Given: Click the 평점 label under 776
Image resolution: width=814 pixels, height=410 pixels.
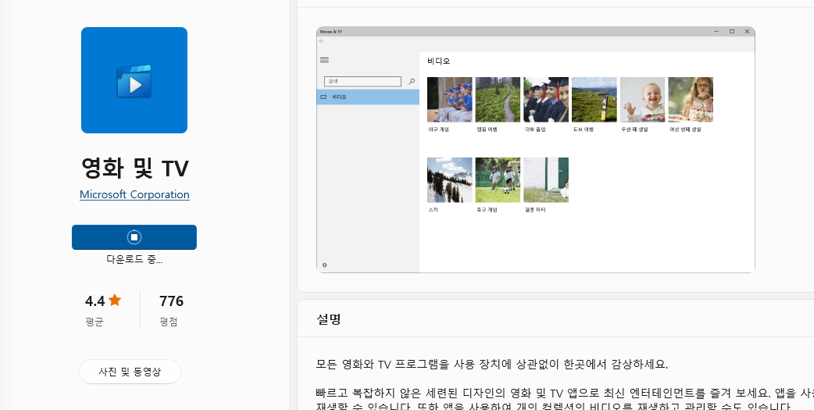Looking at the screenshot, I should (x=169, y=322).
